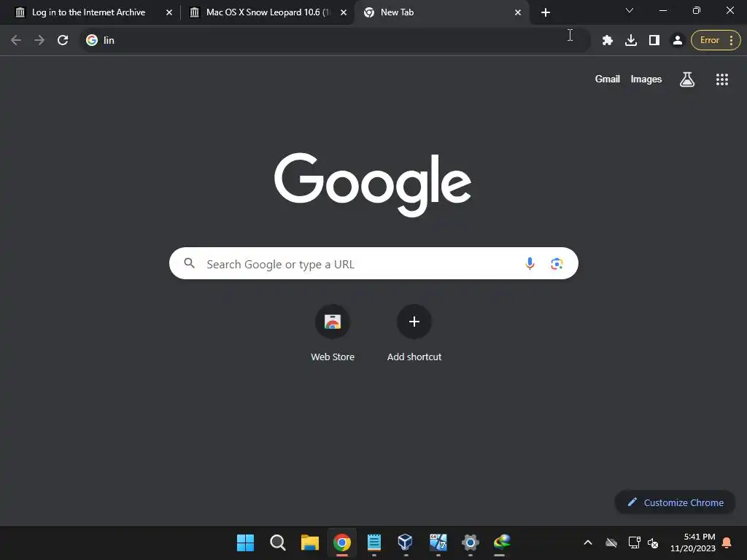The height and width of the screenshot is (560, 747).
Task: Open the notification bell icon
Action: [727, 542]
